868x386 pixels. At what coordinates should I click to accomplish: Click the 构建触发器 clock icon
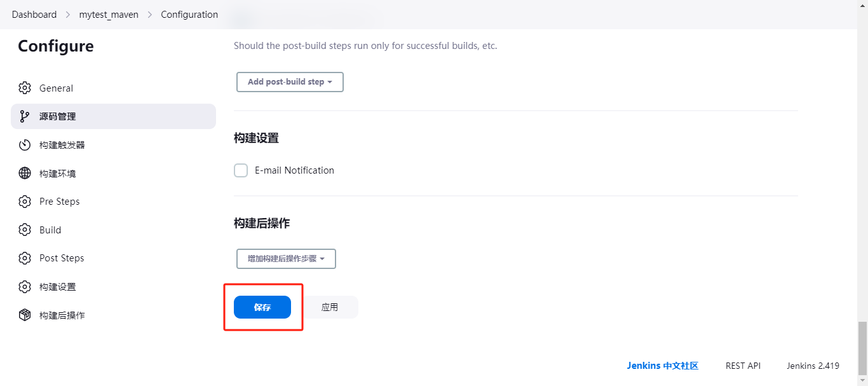[25, 145]
